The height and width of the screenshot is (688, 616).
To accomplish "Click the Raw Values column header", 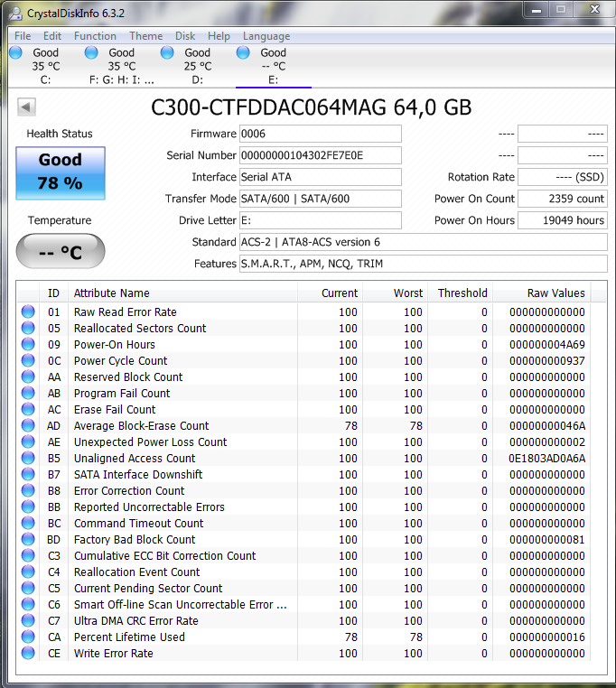I will point(542,293).
